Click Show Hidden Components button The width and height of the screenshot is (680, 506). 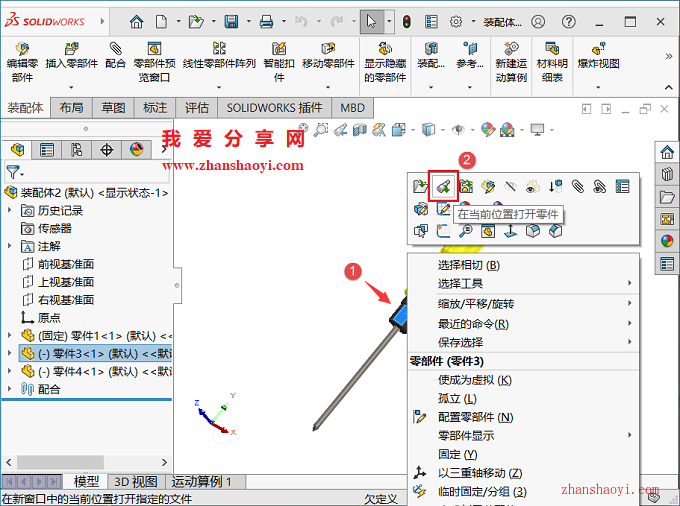coord(385,62)
